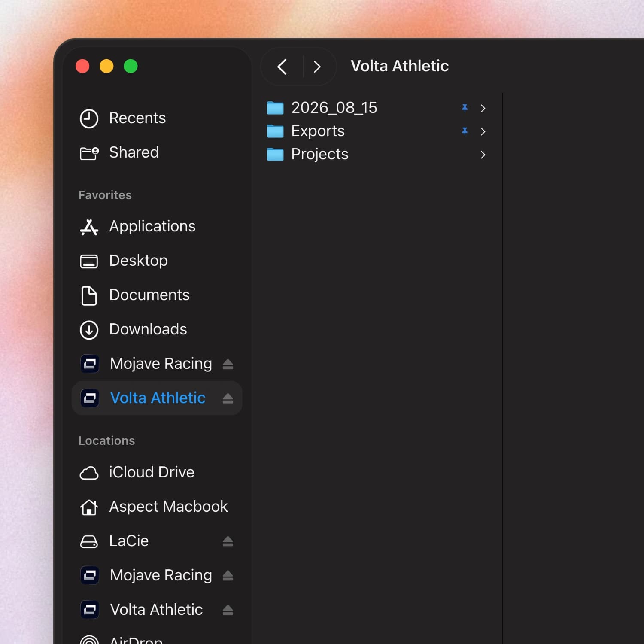
Task: Select Mojave Racing under Locations
Action: [157, 575]
